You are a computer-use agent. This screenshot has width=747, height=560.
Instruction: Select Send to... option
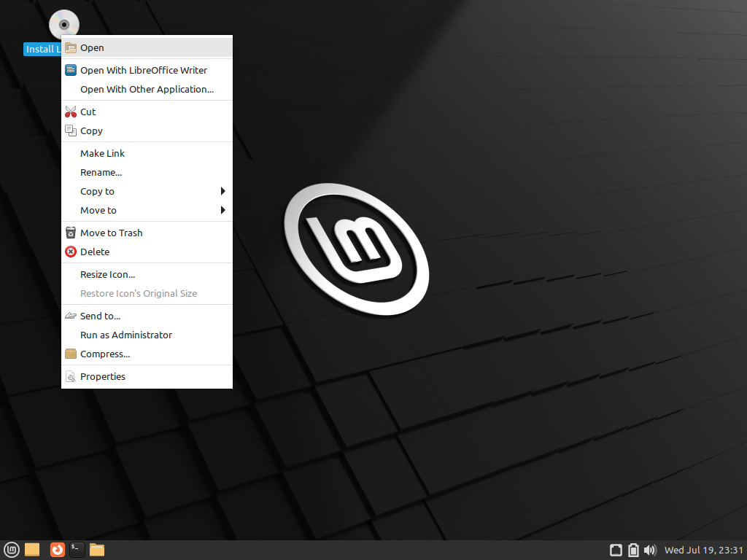point(147,316)
